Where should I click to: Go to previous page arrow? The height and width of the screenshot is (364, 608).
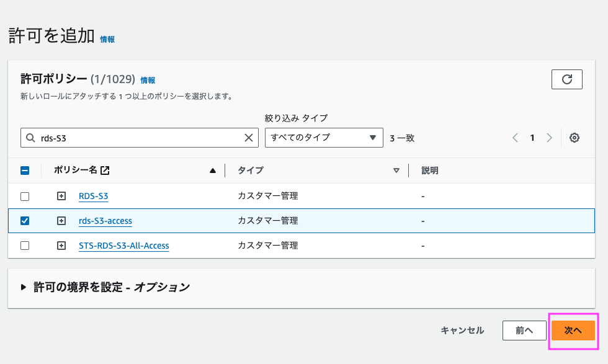(x=515, y=138)
